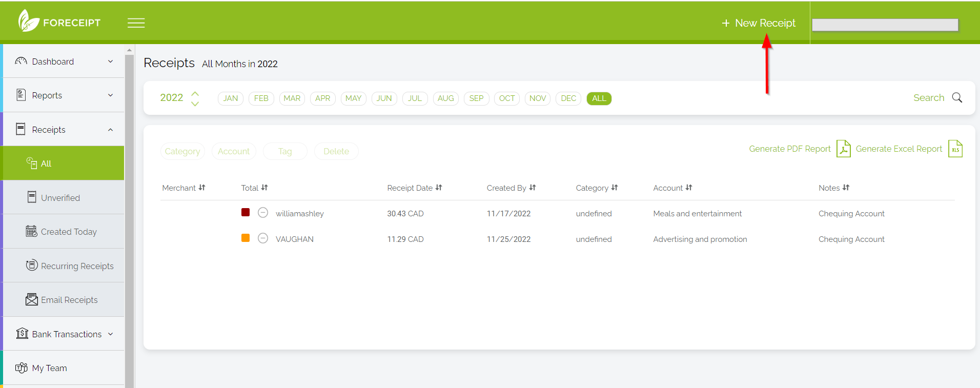
Task: Expand the Dashboard sidebar menu
Action: click(64, 62)
